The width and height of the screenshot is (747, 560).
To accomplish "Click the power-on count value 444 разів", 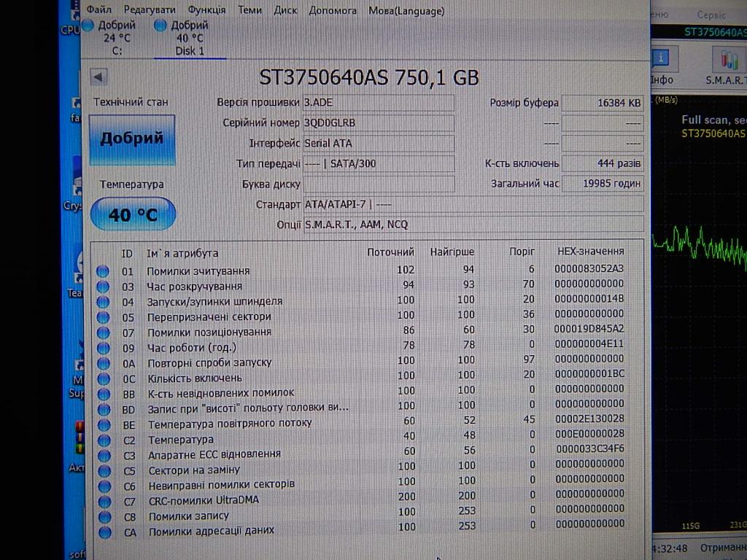I will coord(603,163).
